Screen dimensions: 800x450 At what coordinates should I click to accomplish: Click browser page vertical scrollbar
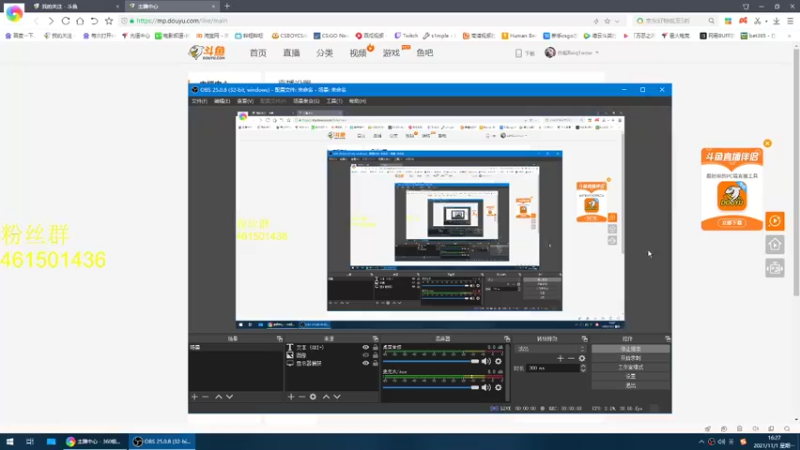click(x=796, y=171)
